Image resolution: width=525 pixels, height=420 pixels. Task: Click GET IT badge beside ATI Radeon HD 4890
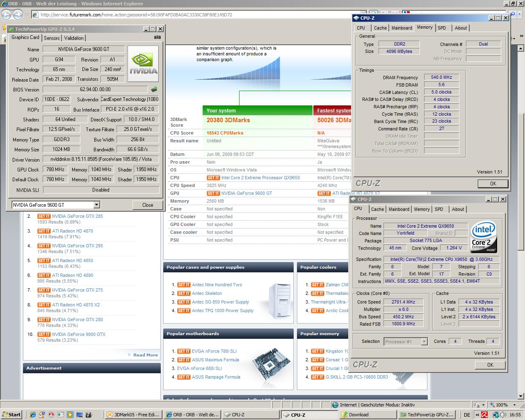(x=44, y=275)
